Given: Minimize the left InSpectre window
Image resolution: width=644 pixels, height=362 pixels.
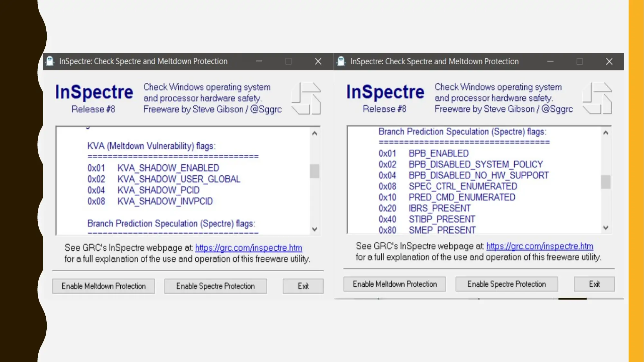Looking at the screenshot, I should (x=259, y=61).
